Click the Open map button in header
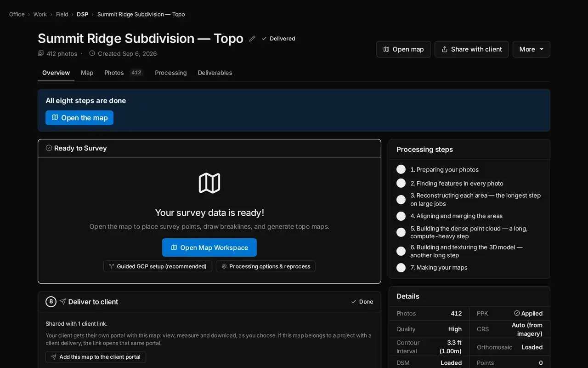 tap(403, 49)
